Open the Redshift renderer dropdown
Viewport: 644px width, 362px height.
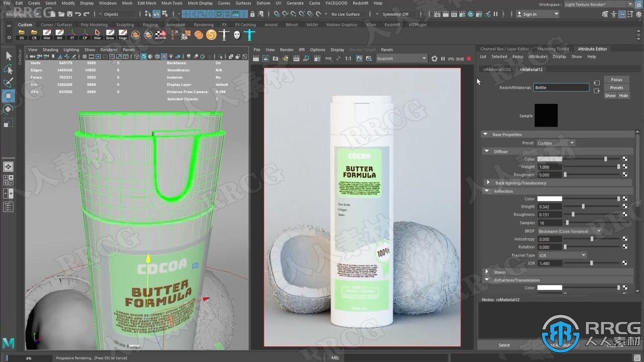point(401,59)
